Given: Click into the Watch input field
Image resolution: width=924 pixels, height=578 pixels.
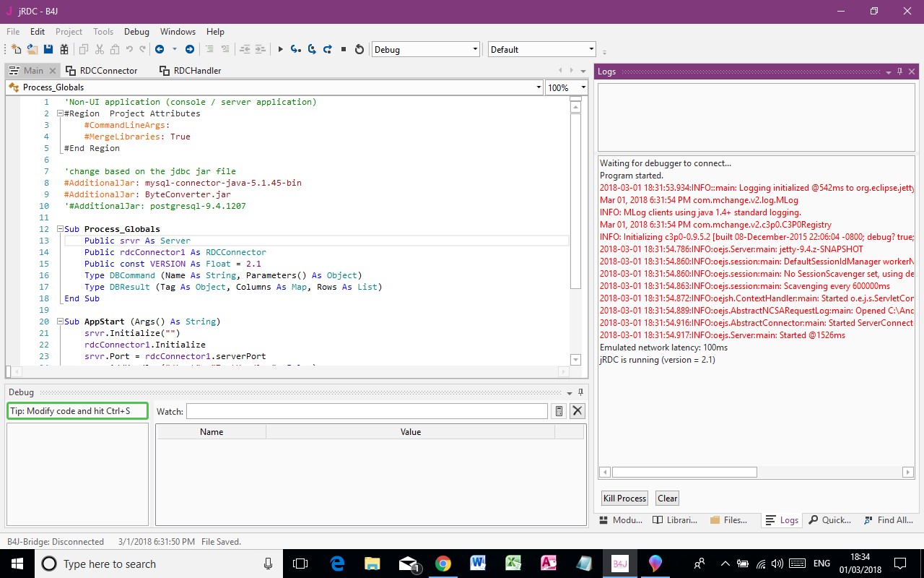Looking at the screenshot, I should click(366, 411).
